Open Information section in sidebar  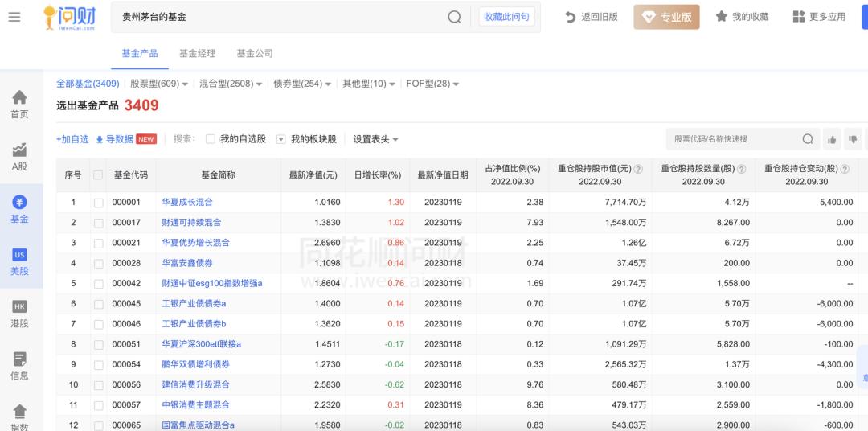(x=19, y=366)
